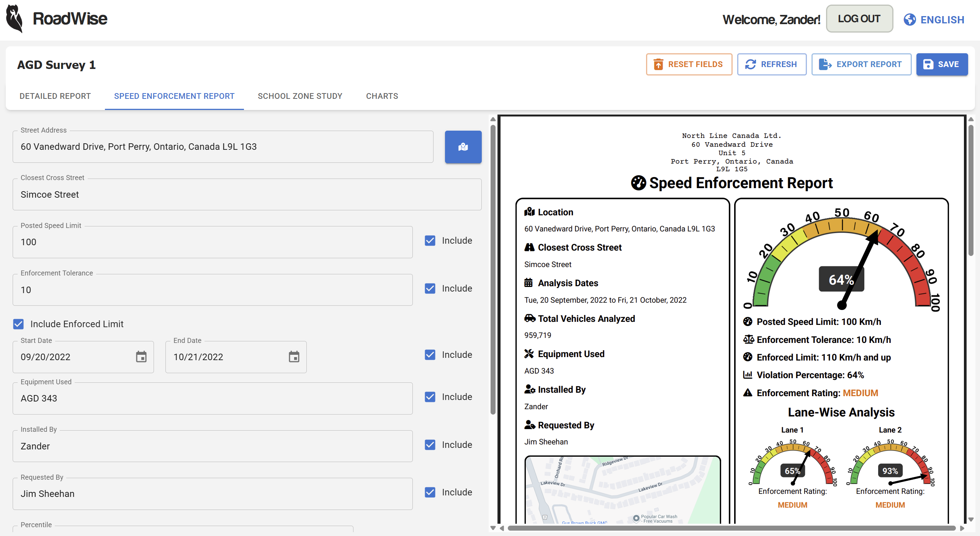Switch to the School Zone Study tab
The image size is (980, 536).
tap(300, 96)
